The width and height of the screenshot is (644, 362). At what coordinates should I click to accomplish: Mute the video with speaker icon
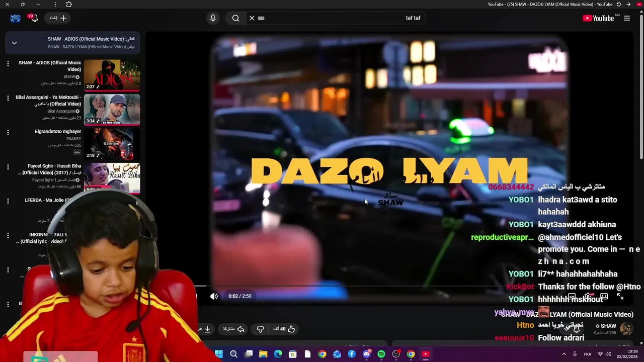214,296
